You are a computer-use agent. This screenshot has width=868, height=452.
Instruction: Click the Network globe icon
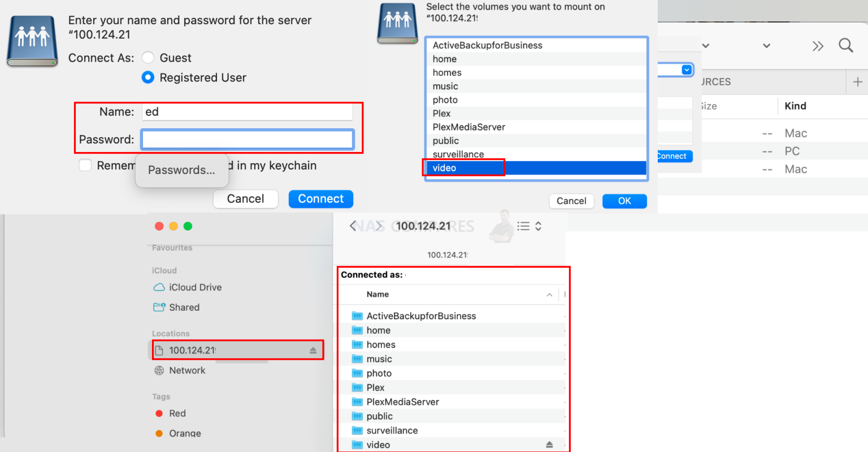(x=159, y=370)
